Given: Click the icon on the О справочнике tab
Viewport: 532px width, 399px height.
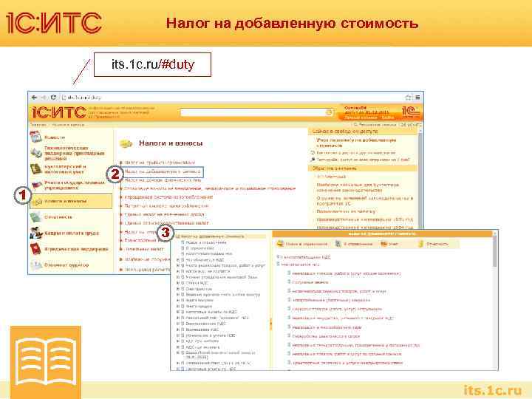Looking at the screenshot, I should pyautogui.click(x=338, y=244).
